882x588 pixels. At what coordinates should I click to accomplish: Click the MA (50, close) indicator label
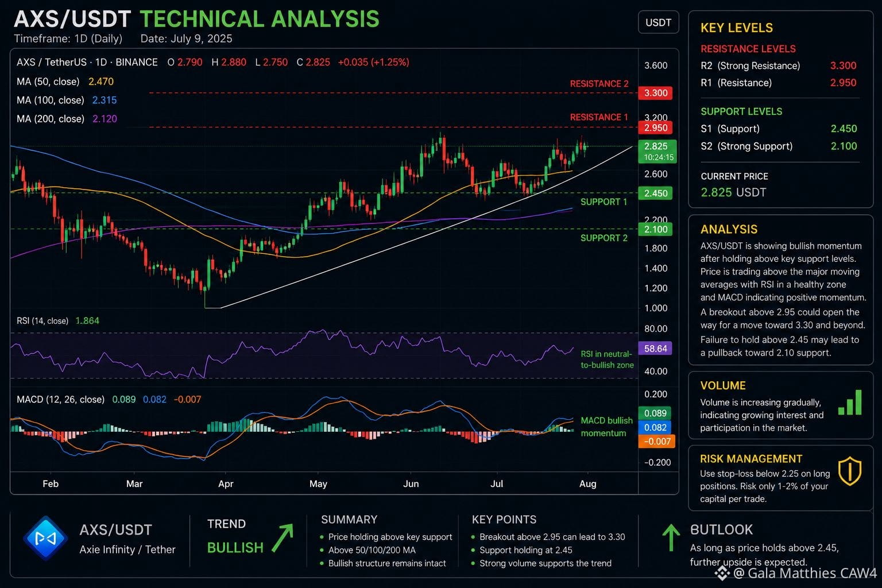pyautogui.click(x=48, y=82)
